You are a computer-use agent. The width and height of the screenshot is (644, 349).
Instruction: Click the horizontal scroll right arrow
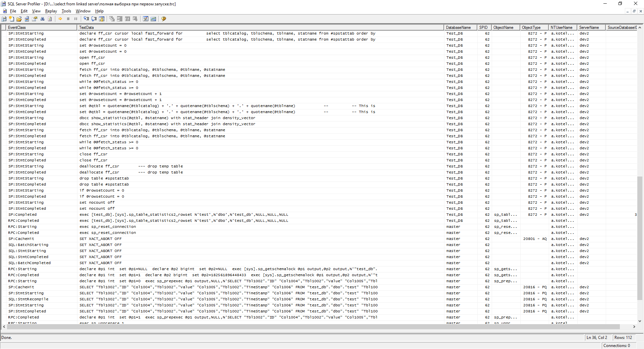pyautogui.click(x=634, y=327)
